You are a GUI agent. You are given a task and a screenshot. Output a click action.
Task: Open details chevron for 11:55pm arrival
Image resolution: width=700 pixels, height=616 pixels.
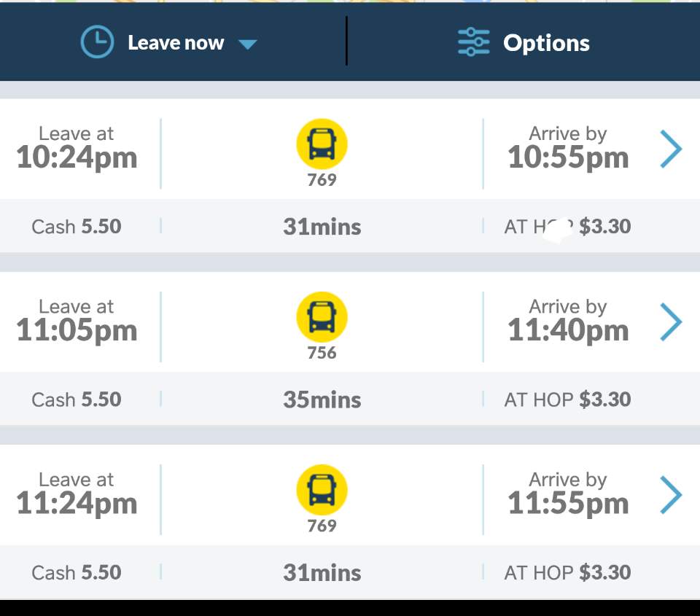coord(670,495)
